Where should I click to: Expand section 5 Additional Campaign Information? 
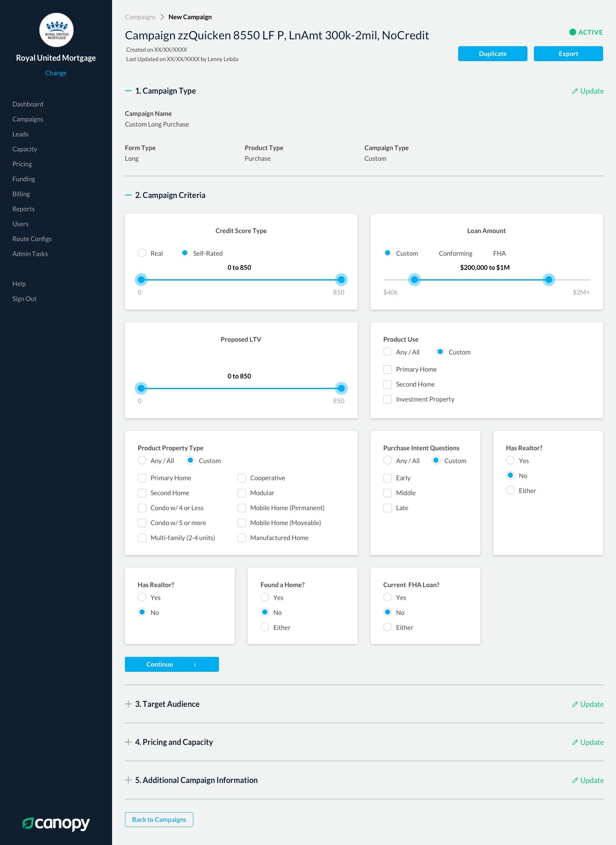[128, 780]
